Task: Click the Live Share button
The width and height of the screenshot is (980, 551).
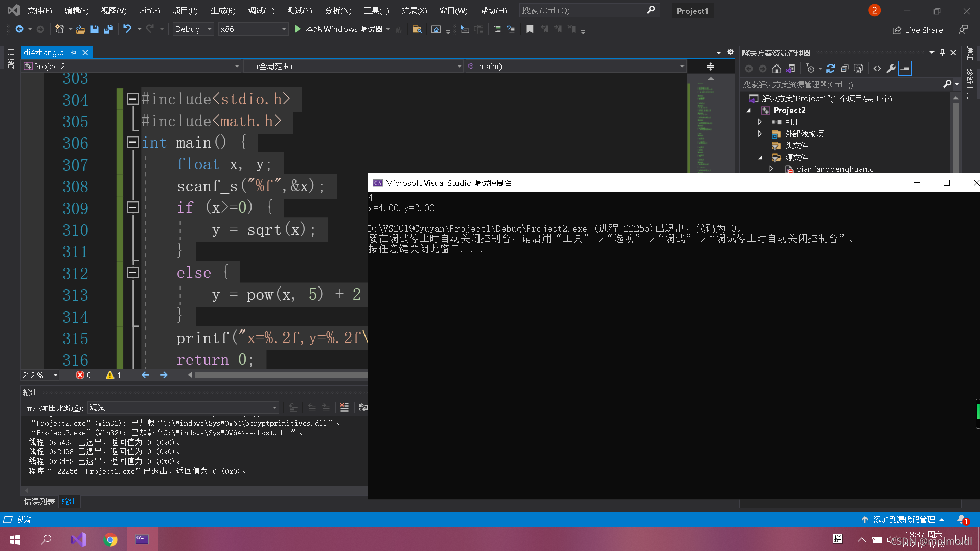Action: coord(918,30)
